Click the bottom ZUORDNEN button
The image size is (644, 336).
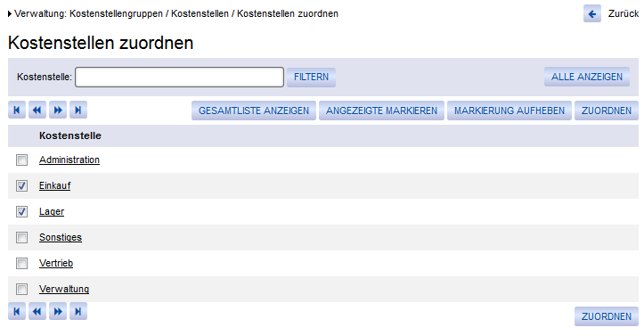(x=607, y=316)
